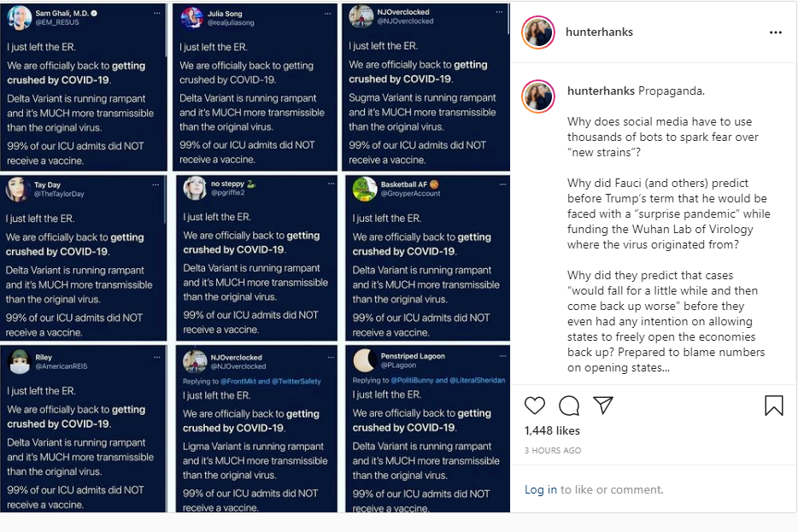This screenshot has height=532, width=798.
Task: View the 1,448 likes list
Action: click(552, 431)
